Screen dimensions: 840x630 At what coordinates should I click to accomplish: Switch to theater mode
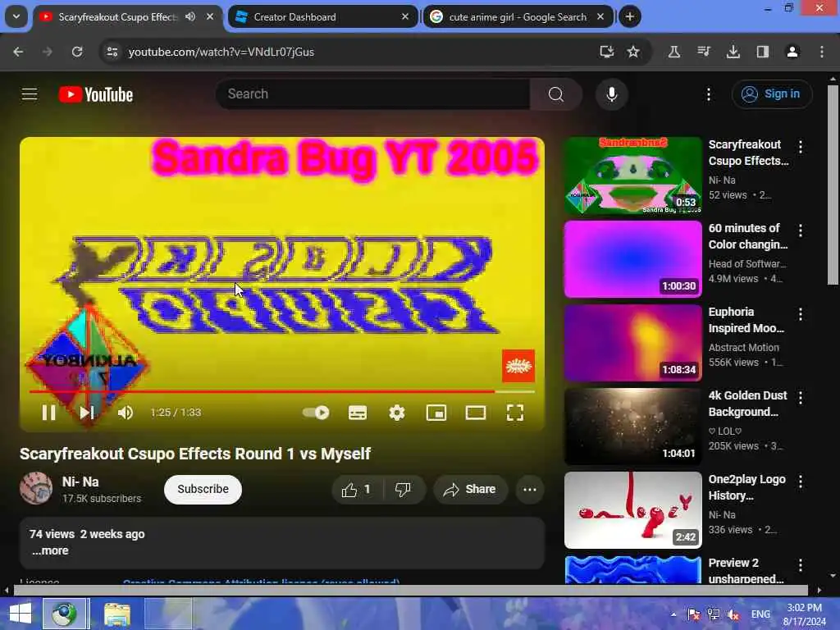476,413
